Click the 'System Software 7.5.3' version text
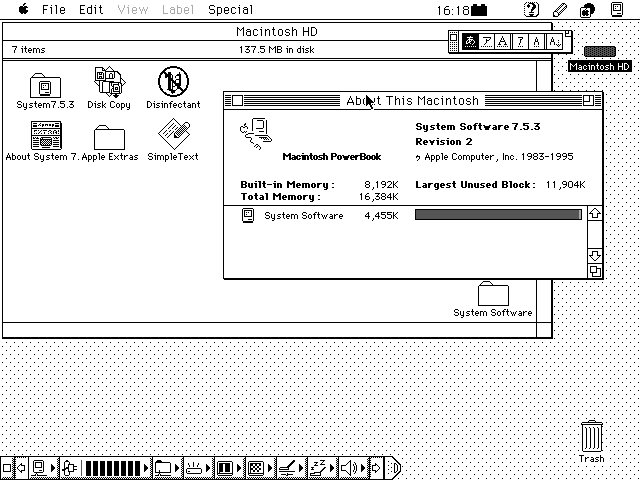Image resolution: width=640 pixels, height=480 pixels. [478, 127]
